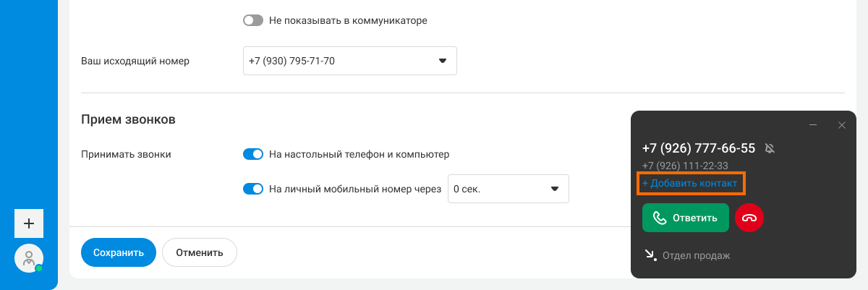
Task: Minimize the incoming call popup
Action: pos(813,125)
